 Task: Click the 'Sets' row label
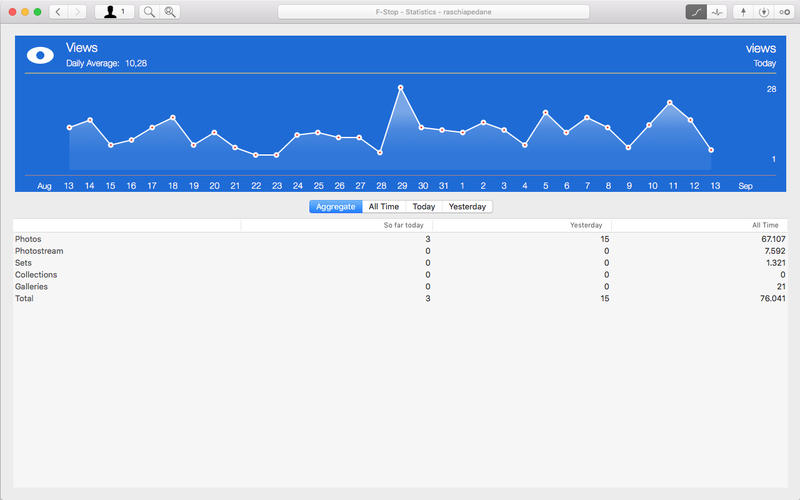[x=23, y=263]
